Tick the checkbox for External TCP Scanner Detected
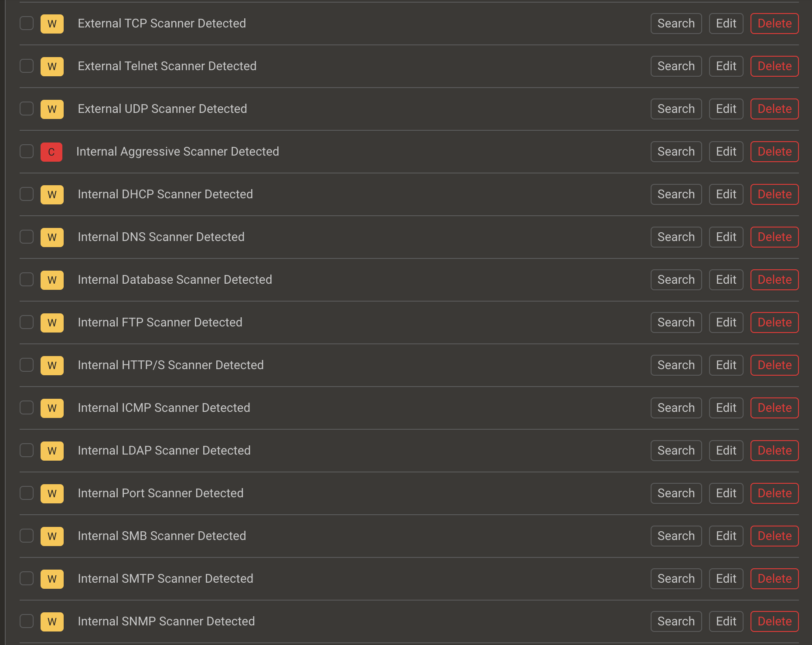Viewport: 812px width, 645px height. 27,24
